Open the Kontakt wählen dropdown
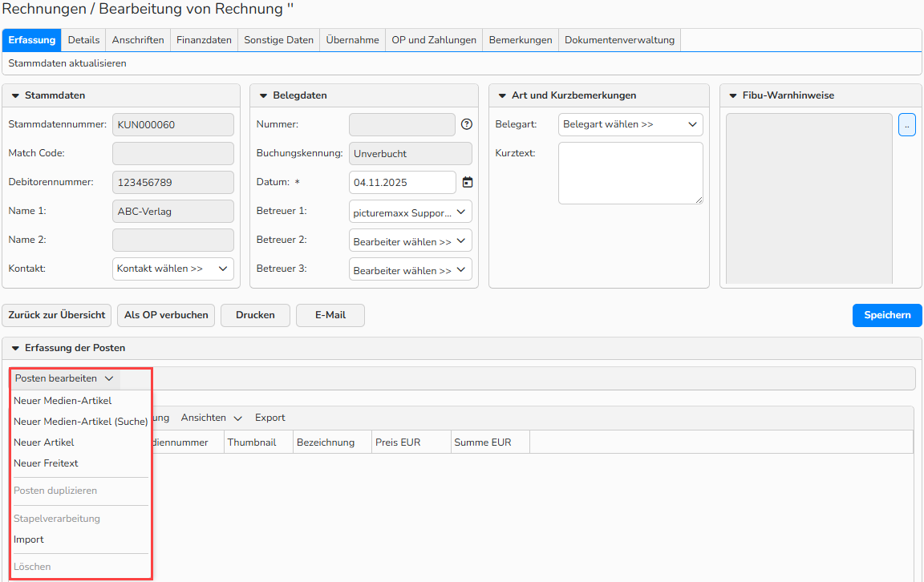This screenshot has width=924, height=582. pos(173,269)
